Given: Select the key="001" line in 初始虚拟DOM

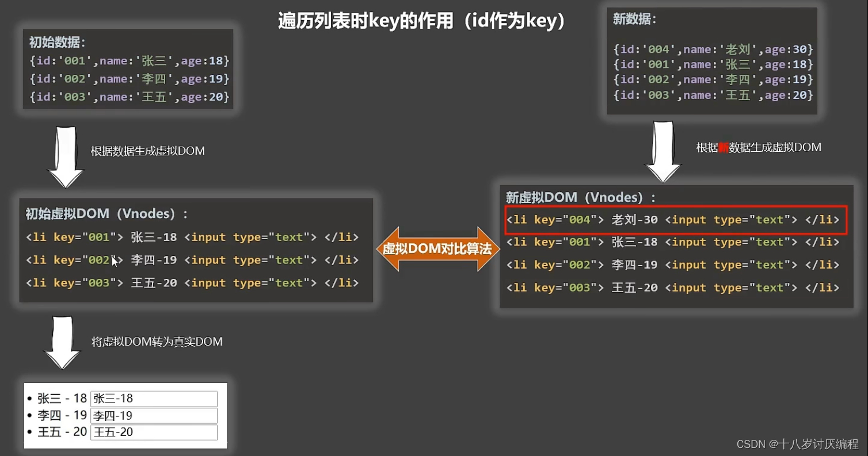Looking at the screenshot, I should click(x=192, y=237).
